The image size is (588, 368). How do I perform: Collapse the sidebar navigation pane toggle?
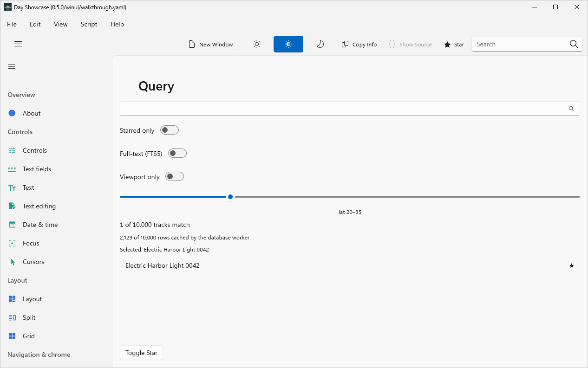[12, 66]
